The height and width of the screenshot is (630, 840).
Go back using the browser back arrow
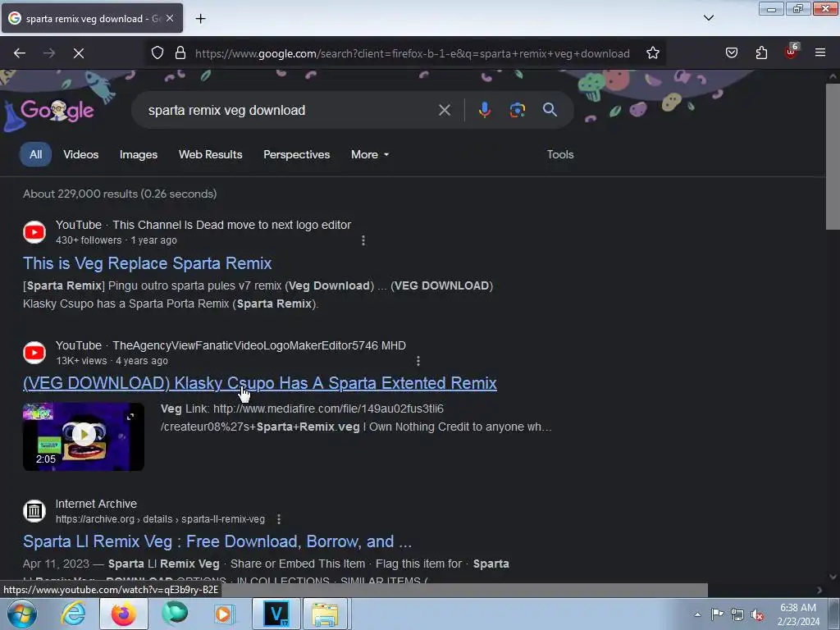pos(20,53)
